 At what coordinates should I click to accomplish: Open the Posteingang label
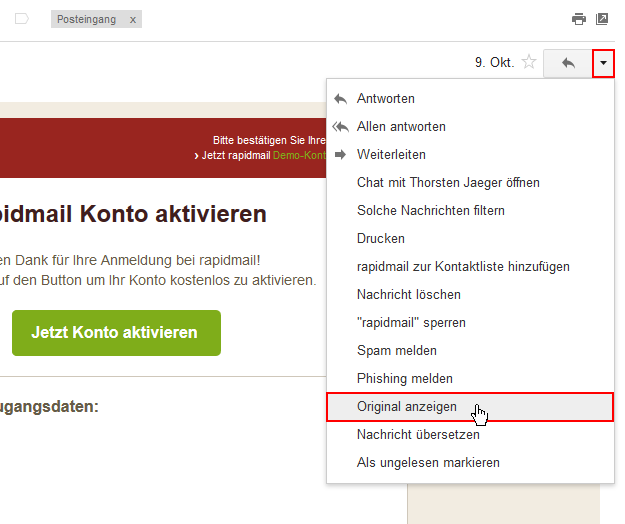[86, 19]
